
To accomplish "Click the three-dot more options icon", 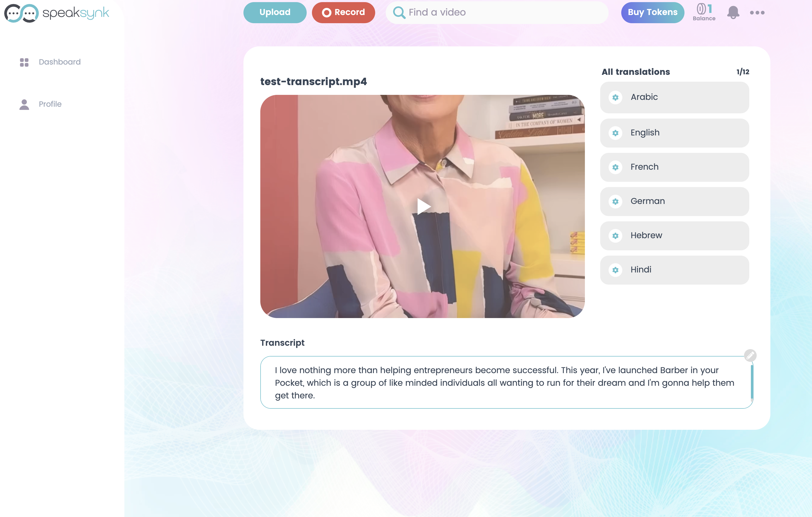I will (757, 12).
